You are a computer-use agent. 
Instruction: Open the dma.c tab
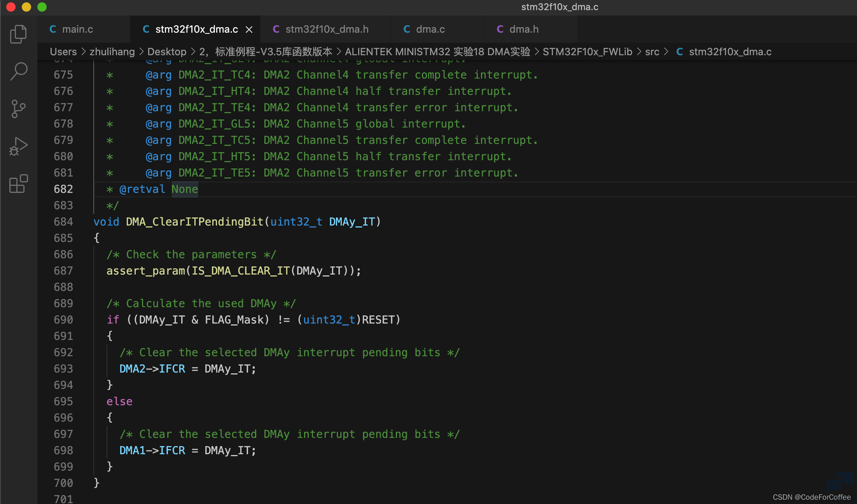[x=430, y=29]
